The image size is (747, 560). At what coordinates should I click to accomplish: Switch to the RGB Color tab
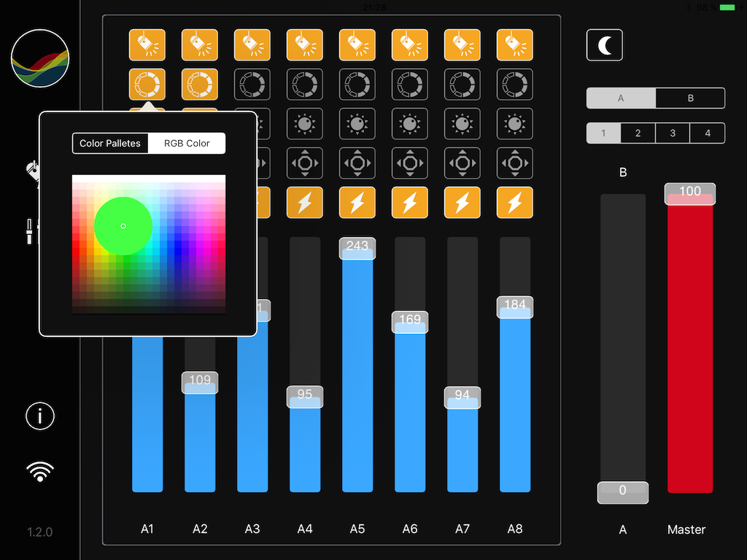click(x=187, y=144)
